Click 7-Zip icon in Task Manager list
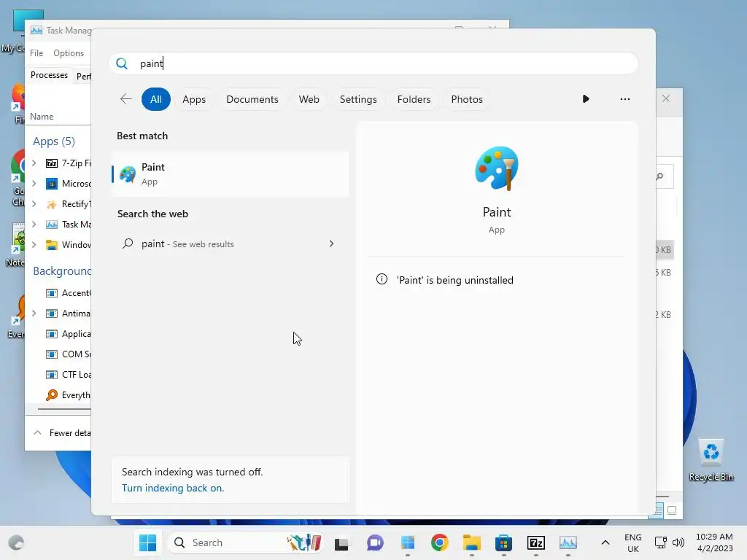747x560 pixels. 52,163
